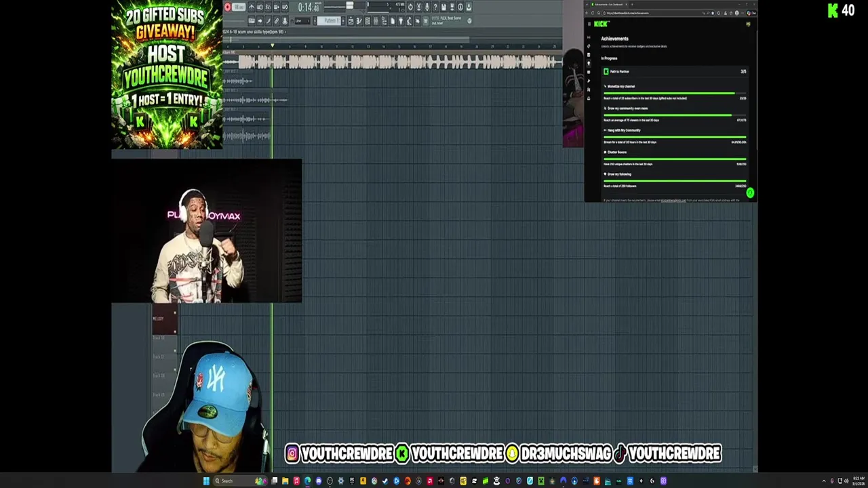Click the Monetize my channel progress bar
868x488 pixels.
pos(675,93)
